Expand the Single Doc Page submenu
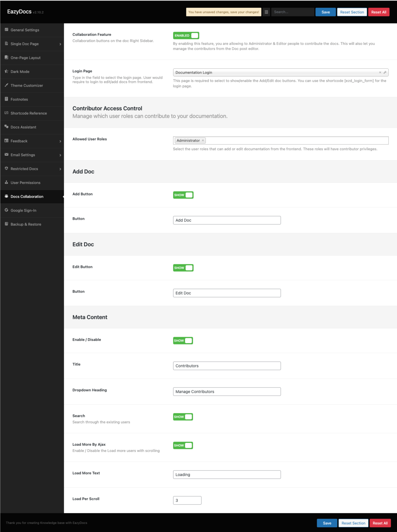This screenshot has height=532, width=397. coord(60,44)
